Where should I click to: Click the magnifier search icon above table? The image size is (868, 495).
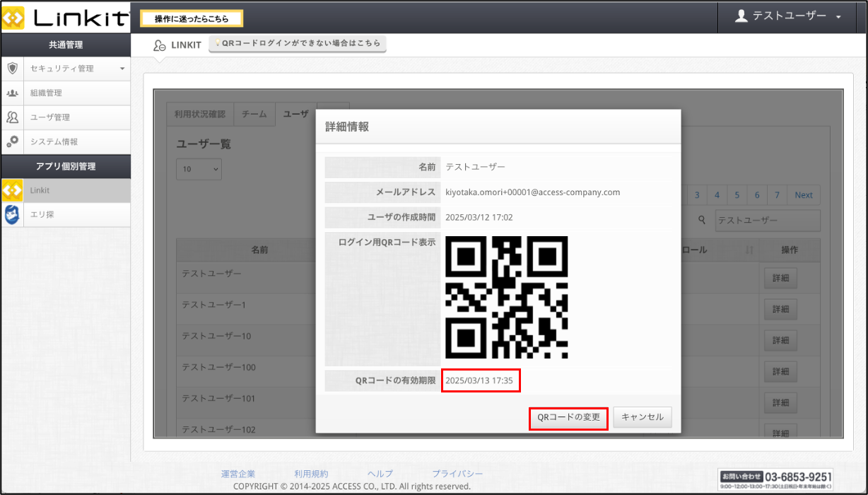(x=702, y=220)
